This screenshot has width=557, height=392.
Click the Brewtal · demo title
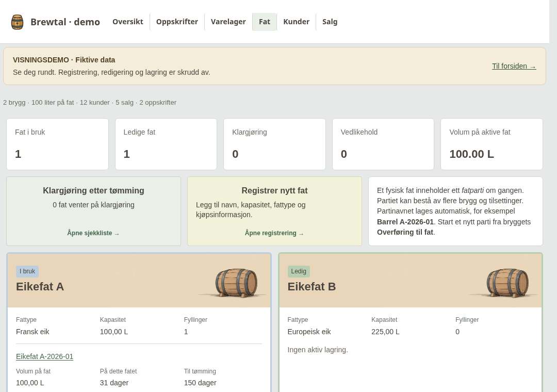(x=65, y=22)
